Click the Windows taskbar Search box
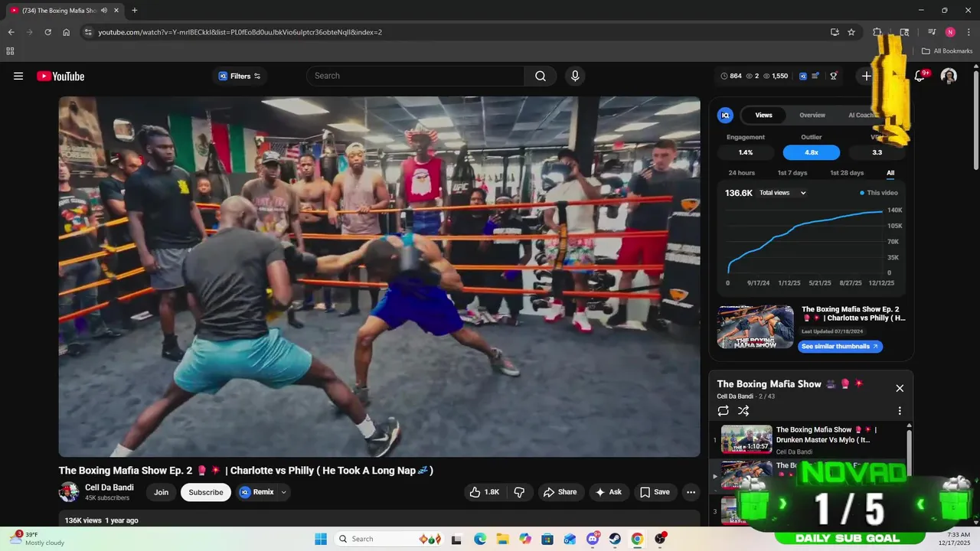 click(389, 539)
